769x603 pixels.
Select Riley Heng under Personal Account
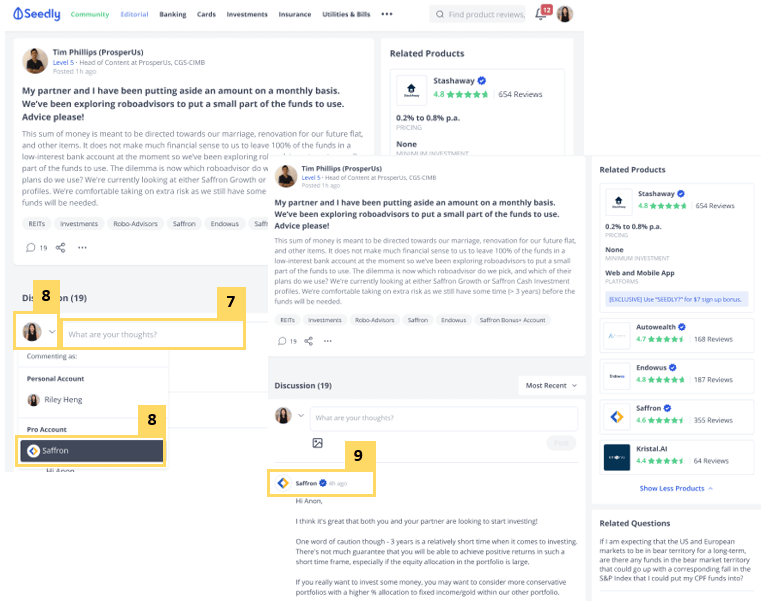click(62, 399)
